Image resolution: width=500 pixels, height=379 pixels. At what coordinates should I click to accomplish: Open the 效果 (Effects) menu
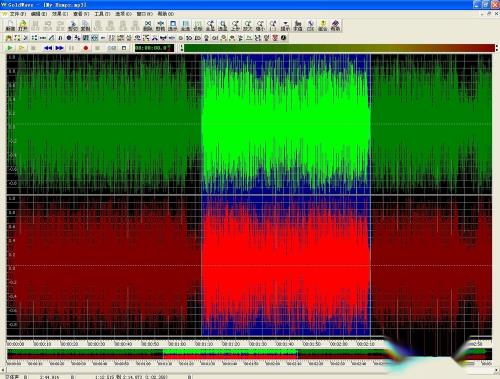(60, 14)
